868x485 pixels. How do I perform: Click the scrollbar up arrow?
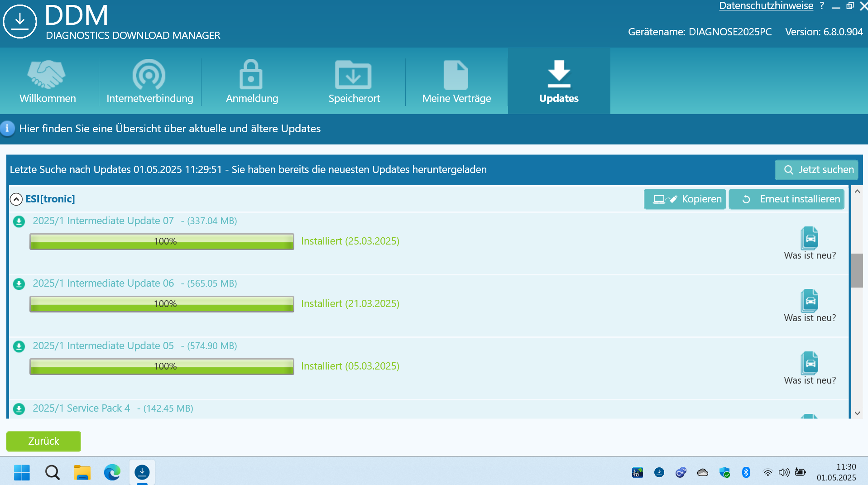pyautogui.click(x=857, y=192)
